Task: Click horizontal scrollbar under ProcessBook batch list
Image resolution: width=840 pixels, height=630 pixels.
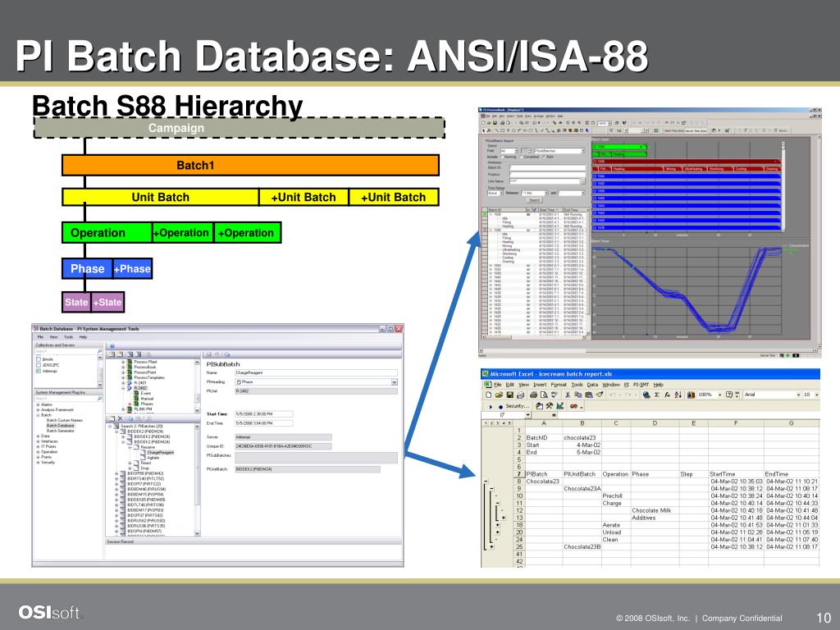Action: (536, 337)
